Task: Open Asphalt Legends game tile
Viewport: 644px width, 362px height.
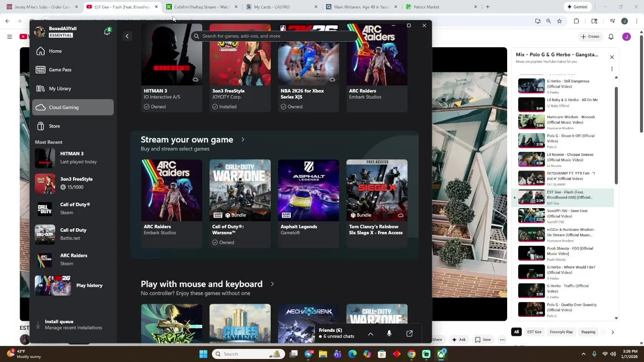Action: click(308, 203)
